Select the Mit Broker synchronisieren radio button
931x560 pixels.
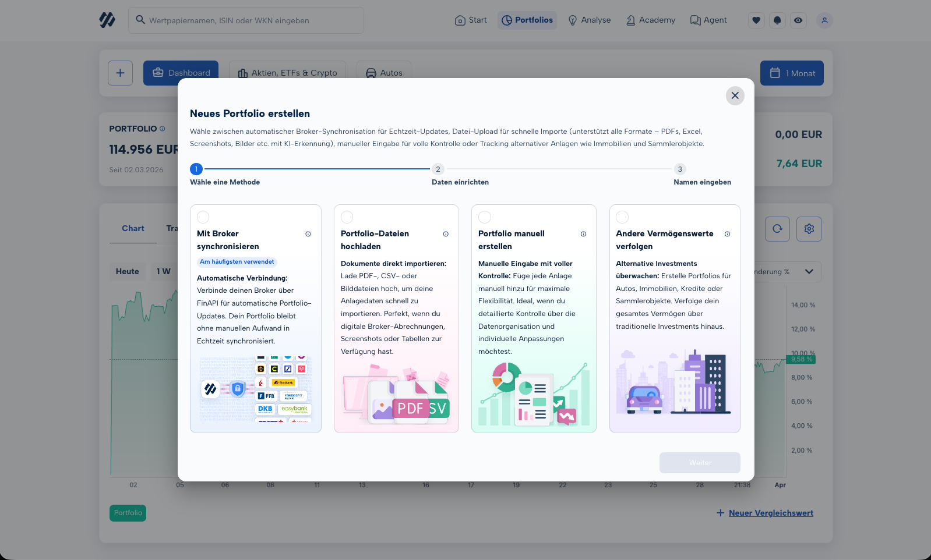click(x=203, y=217)
